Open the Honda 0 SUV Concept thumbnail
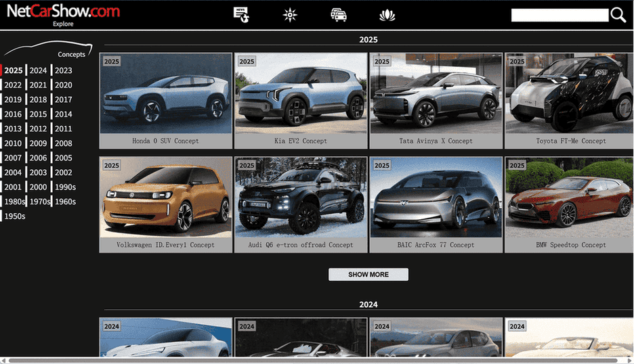The height and width of the screenshot is (364, 634). [x=166, y=94]
